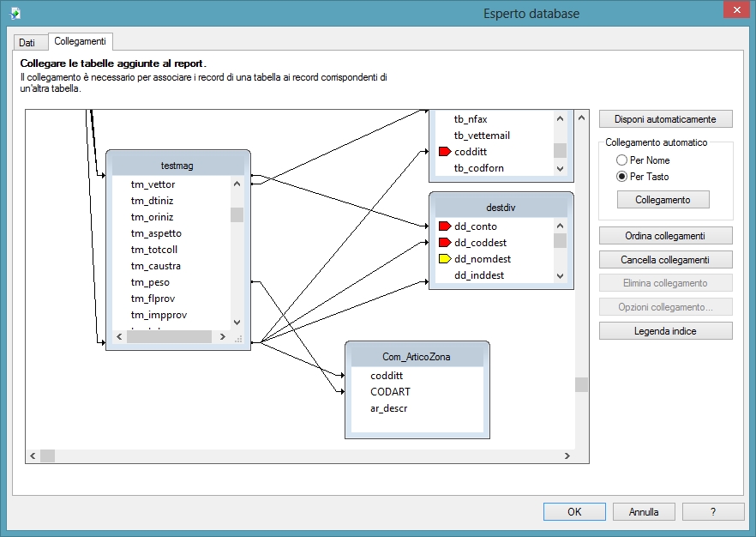This screenshot has width=756, height=537.
Task: Select the tb_nfax field
Action: pos(471,119)
